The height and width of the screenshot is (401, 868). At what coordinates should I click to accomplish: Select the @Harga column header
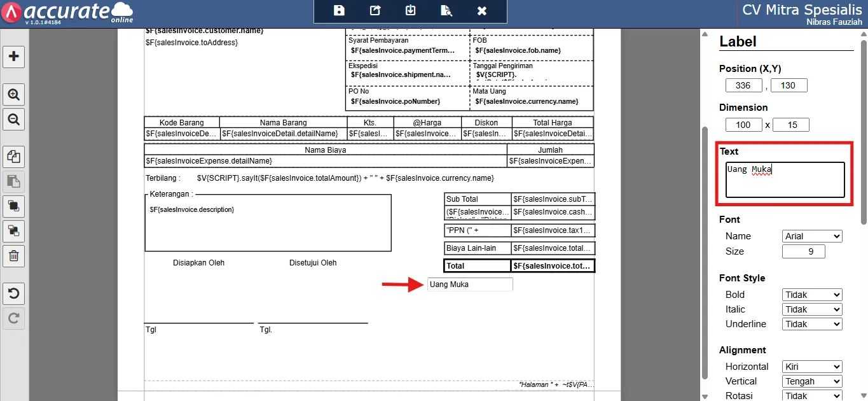[427, 122]
